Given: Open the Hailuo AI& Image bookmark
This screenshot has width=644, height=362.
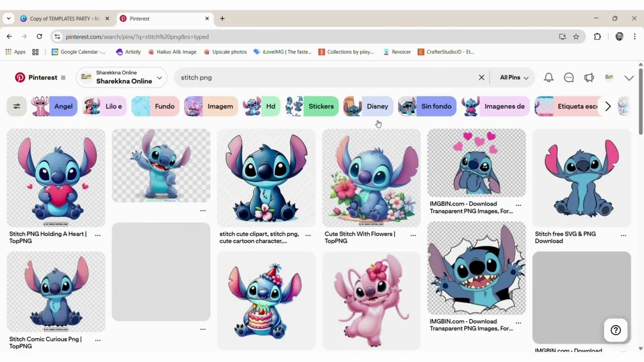Looking at the screenshot, I should (x=172, y=52).
